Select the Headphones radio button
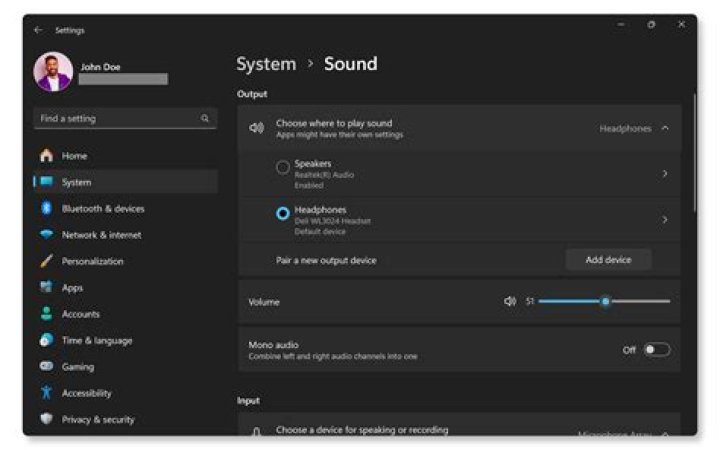 click(283, 214)
